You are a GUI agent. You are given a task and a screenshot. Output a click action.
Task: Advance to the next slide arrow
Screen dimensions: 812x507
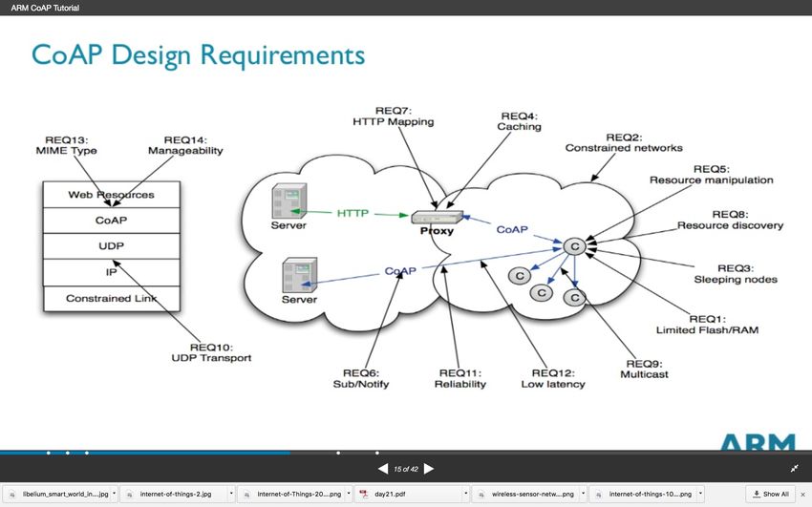429,469
